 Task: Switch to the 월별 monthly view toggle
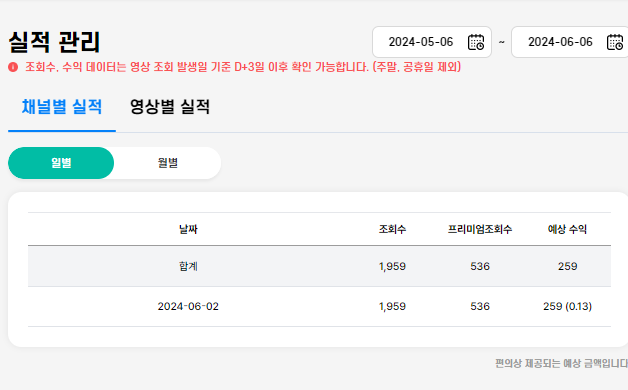pos(167,163)
